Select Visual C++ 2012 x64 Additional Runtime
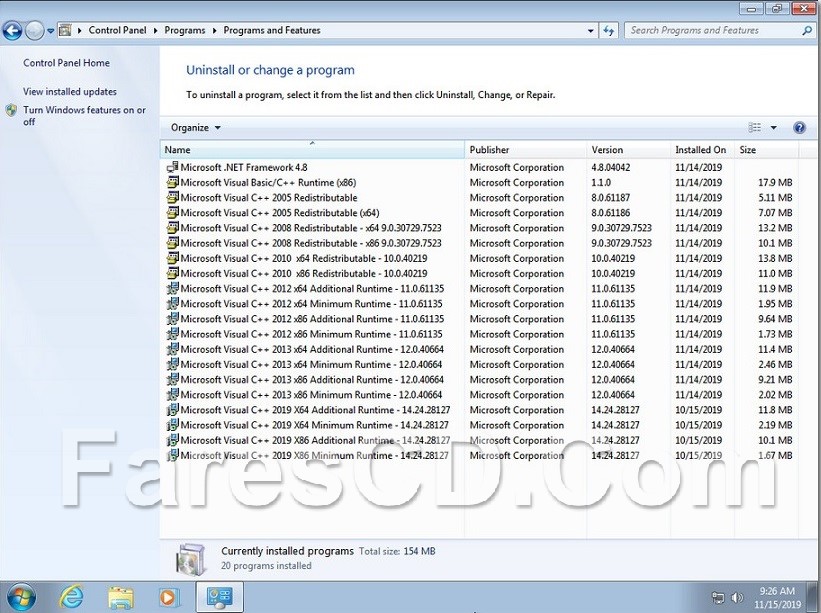Screen dimensions: 821x613 [479, 289]
